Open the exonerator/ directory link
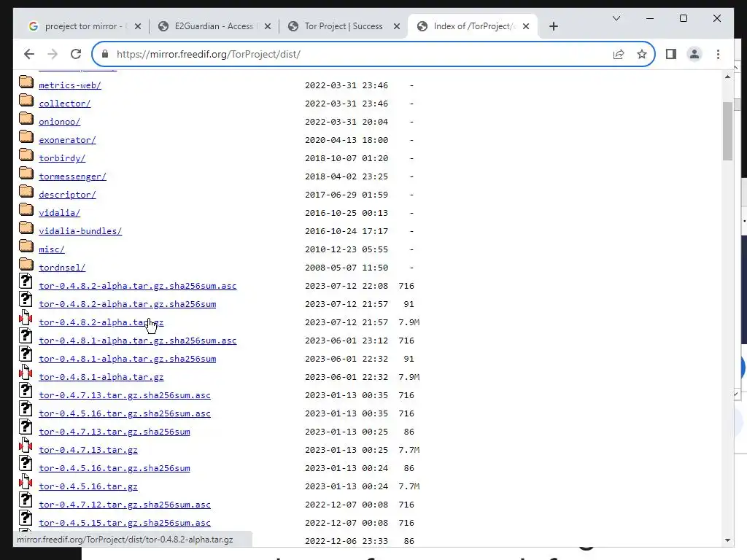 point(67,140)
